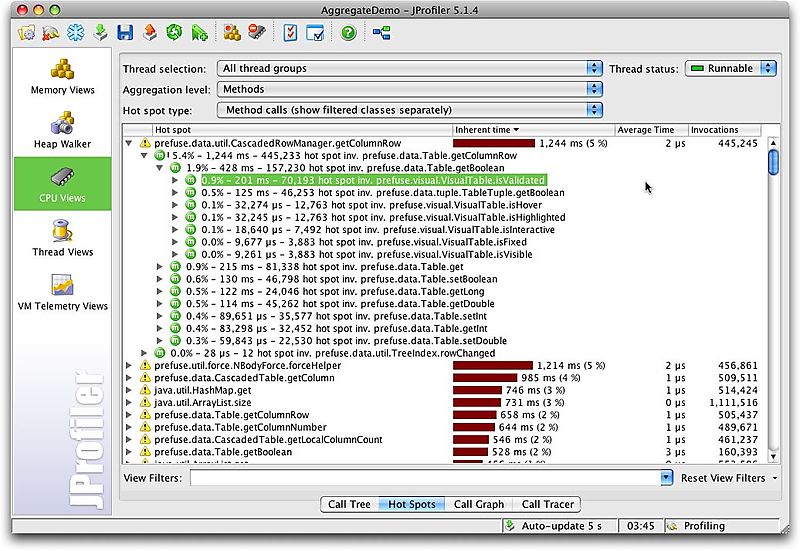The height and width of the screenshot is (551, 800).
Task: Open Memory Views in sidebar
Action: pos(62,77)
